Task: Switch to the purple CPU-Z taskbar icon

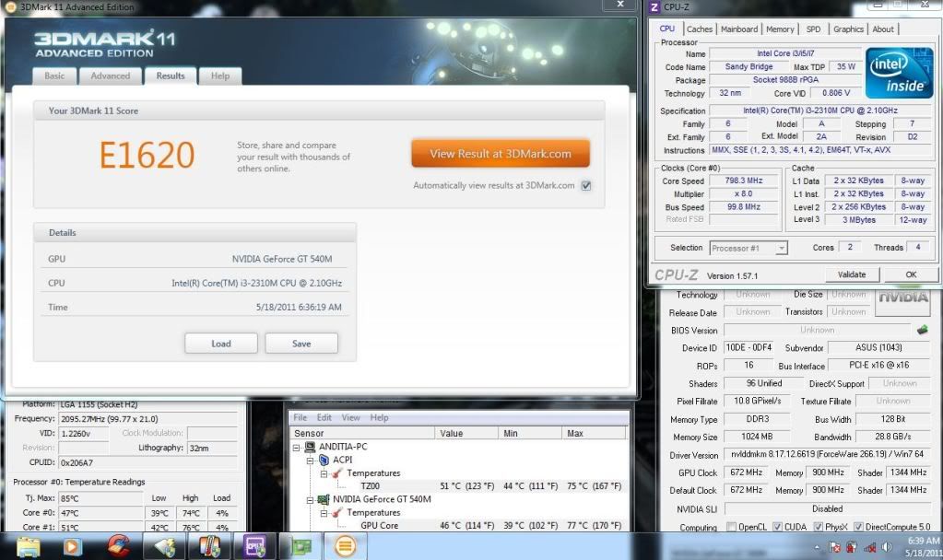Action: (255, 546)
